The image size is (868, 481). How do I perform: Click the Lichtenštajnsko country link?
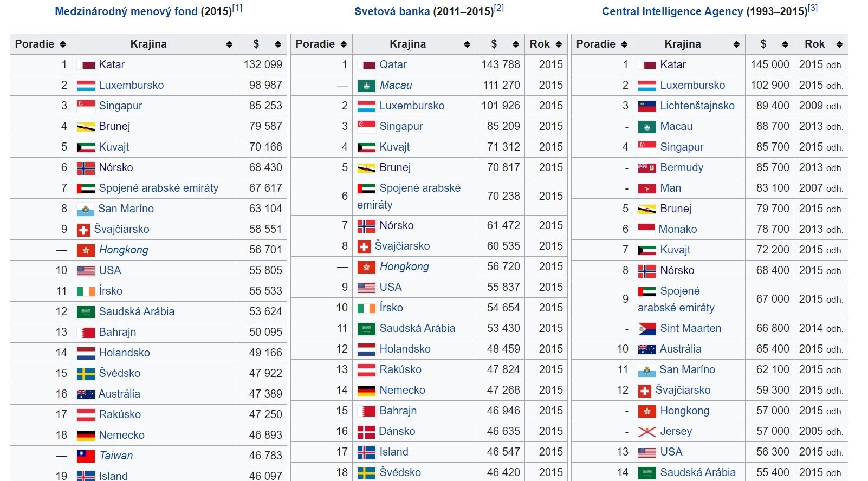coord(697,106)
